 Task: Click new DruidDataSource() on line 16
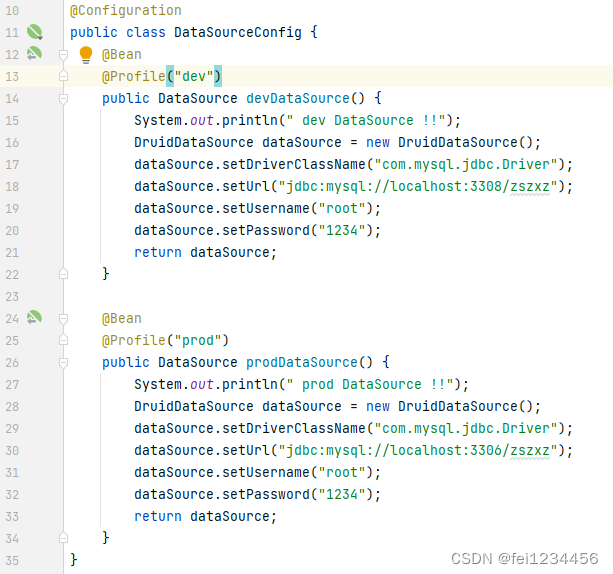tap(450, 142)
